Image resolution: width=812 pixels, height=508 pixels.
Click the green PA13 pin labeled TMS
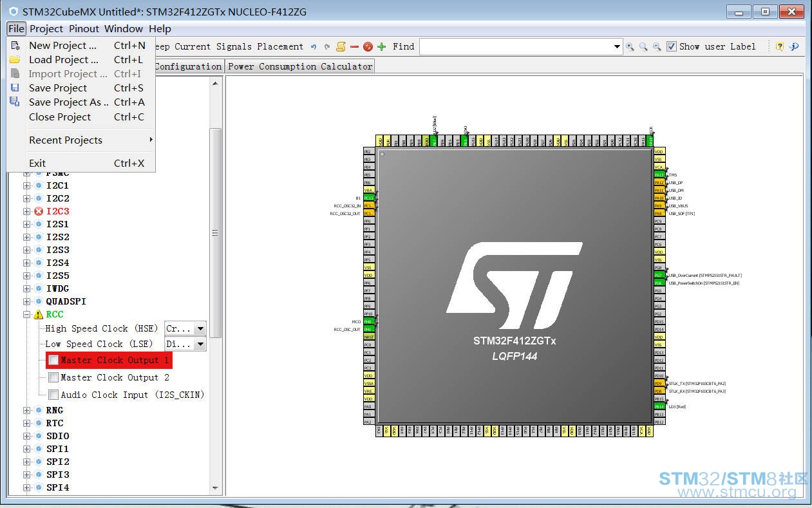[659, 174]
